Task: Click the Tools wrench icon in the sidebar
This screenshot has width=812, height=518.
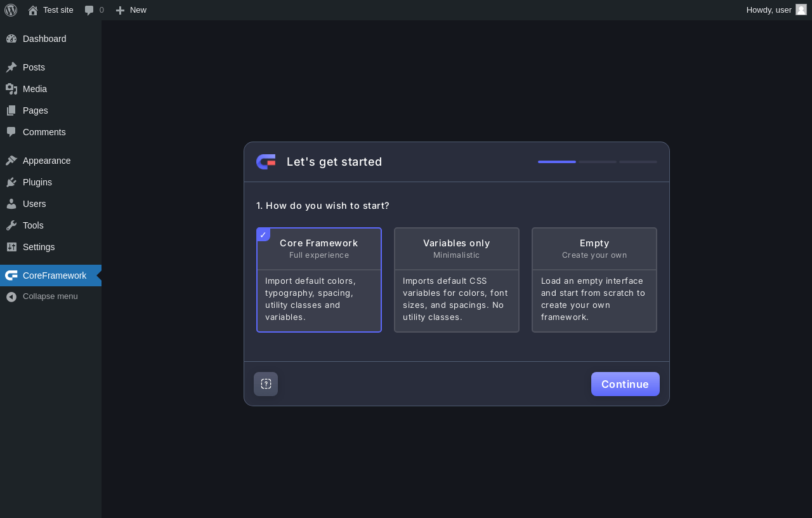Action: tap(11, 225)
